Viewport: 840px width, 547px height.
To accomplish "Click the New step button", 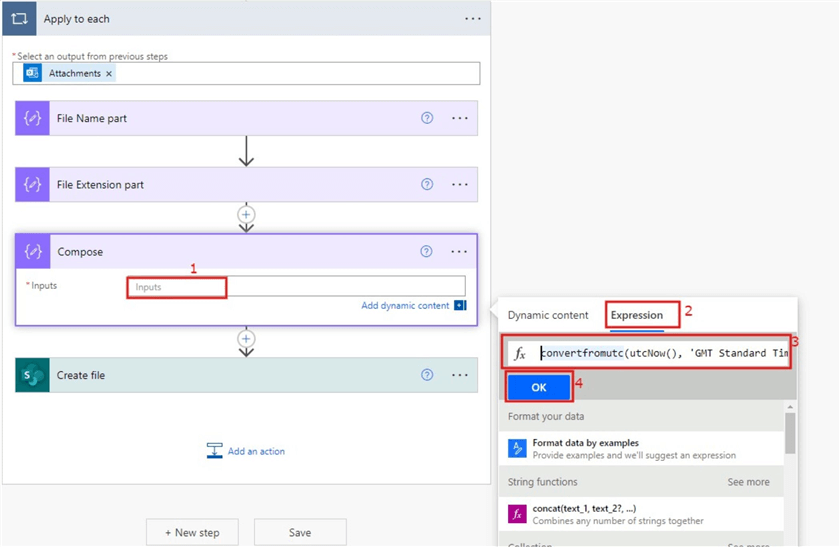I will click(x=192, y=533).
